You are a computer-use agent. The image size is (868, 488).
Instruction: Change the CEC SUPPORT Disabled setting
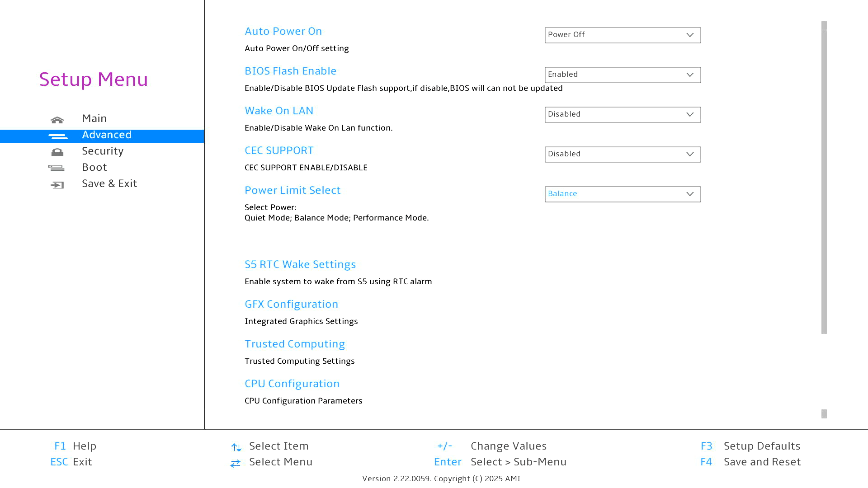pos(623,155)
